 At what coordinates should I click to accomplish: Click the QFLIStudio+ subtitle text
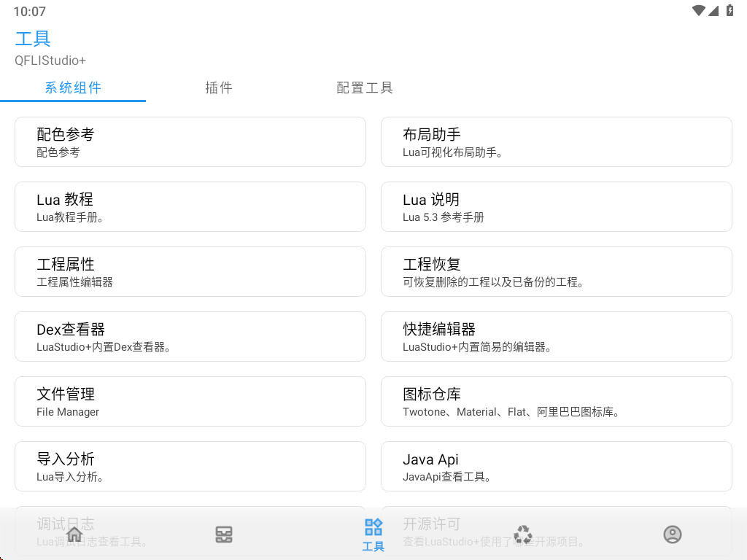50,61
